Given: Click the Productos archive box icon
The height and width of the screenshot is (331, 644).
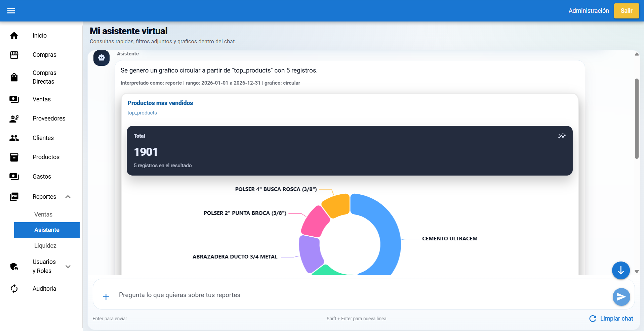Looking at the screenshot, I should 14,157.
